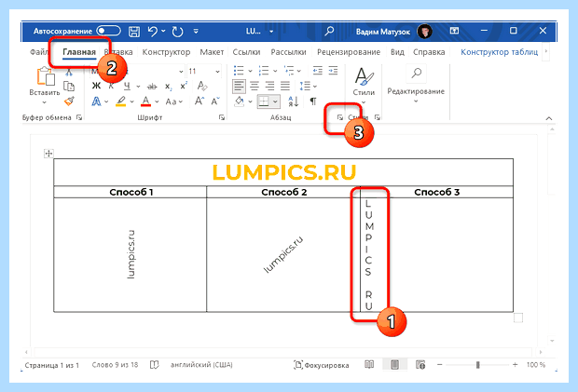The height and width of the screenshot is (392, 578).
Task: Toggle underline Ч formatting
Action: pos(127,86)
